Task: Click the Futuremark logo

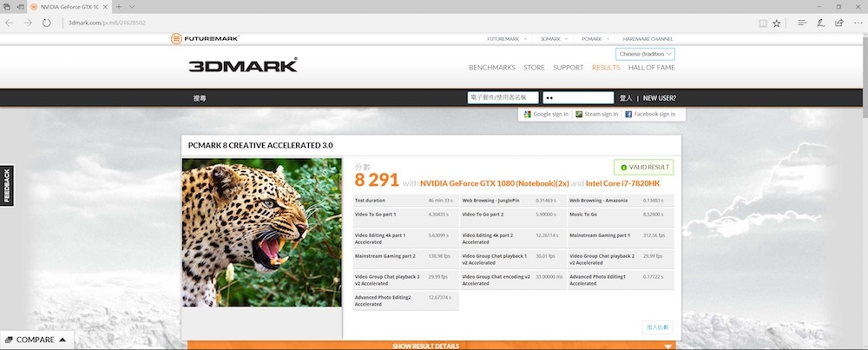Action: (205, 39)
